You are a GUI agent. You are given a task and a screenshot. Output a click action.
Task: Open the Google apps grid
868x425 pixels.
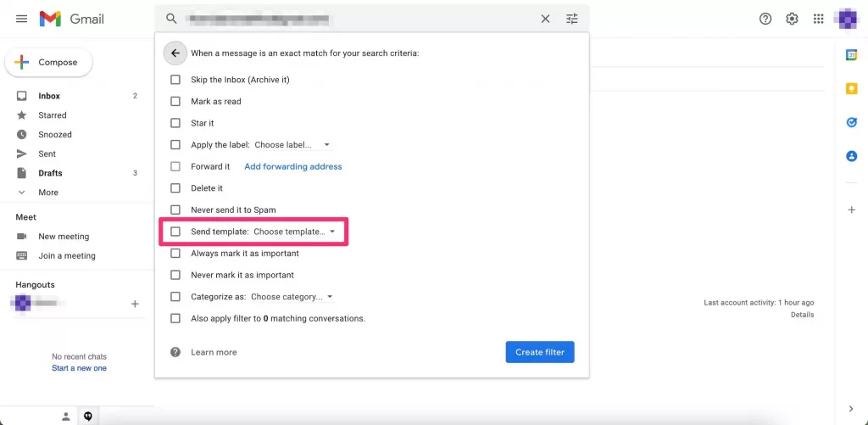point(818,19)
